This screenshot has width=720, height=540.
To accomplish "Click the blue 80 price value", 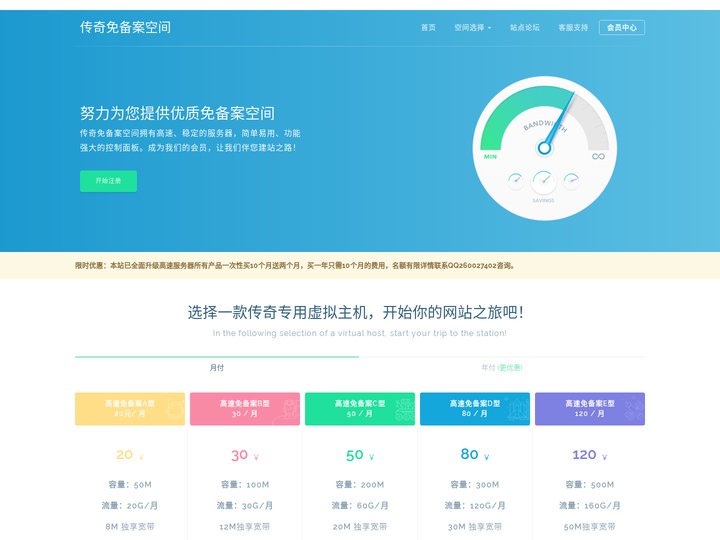I will [469, 454].
